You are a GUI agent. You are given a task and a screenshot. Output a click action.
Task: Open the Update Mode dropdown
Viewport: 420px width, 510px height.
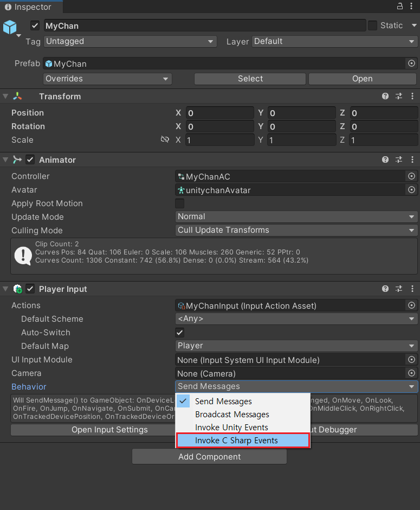pos(296,216)
